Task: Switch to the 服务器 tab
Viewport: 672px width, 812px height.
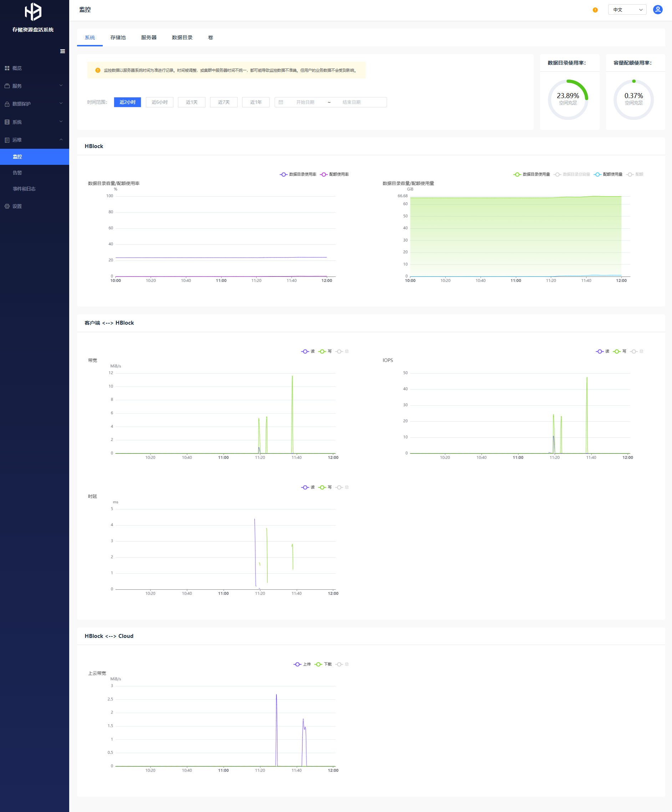Action: click(149, 37)
